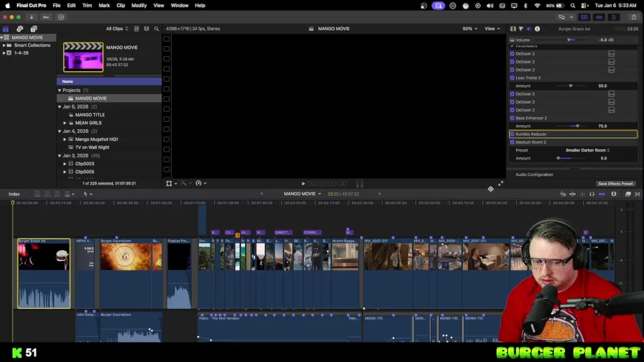Adjust the Volume slider in inspector
The width and height of the screenshot is (644, 362).
coord(569,40)
